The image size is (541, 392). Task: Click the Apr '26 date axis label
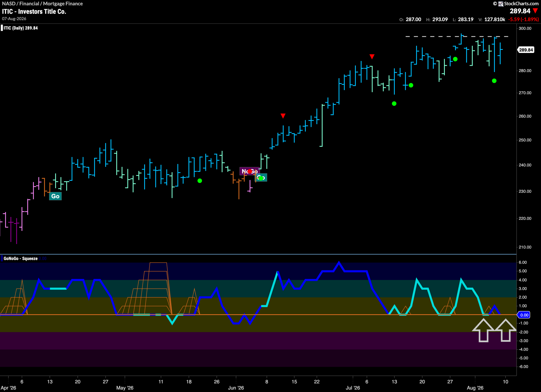click(8, 388)
